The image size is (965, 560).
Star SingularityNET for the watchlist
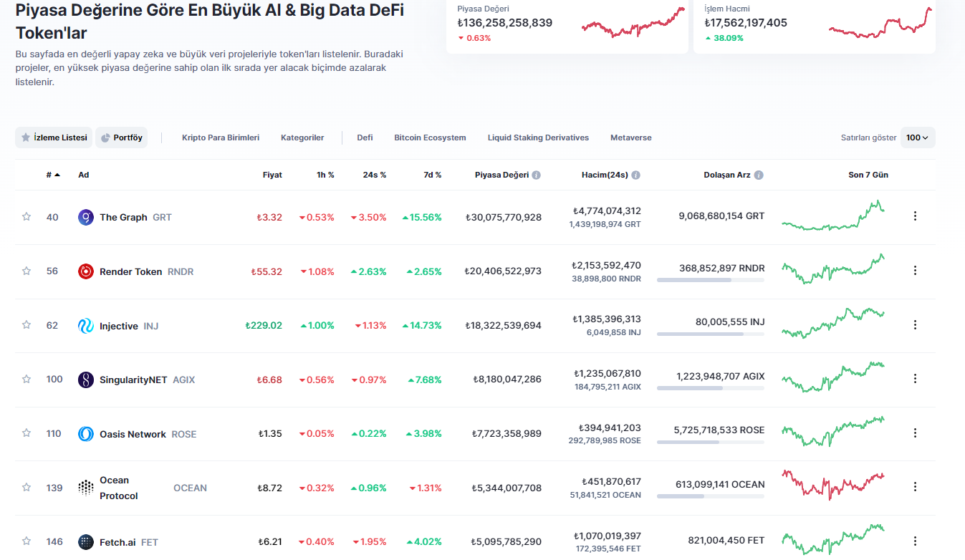click(x=27, y=379)
